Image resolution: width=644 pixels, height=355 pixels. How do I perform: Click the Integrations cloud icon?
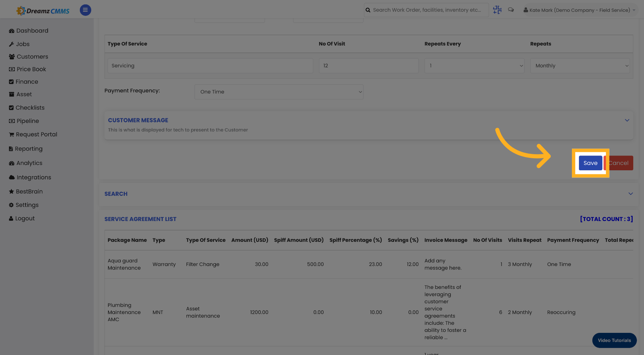(x=12, y=177)
